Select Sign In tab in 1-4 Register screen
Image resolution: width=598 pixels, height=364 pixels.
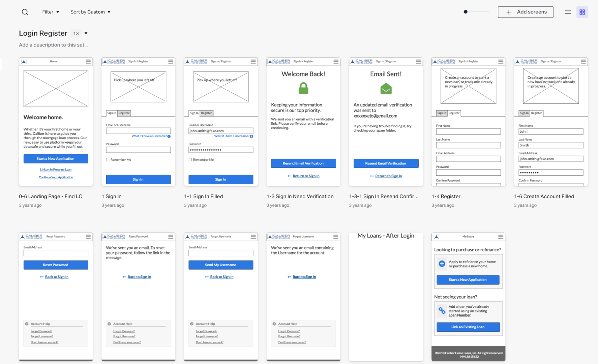tap(442, 113)
